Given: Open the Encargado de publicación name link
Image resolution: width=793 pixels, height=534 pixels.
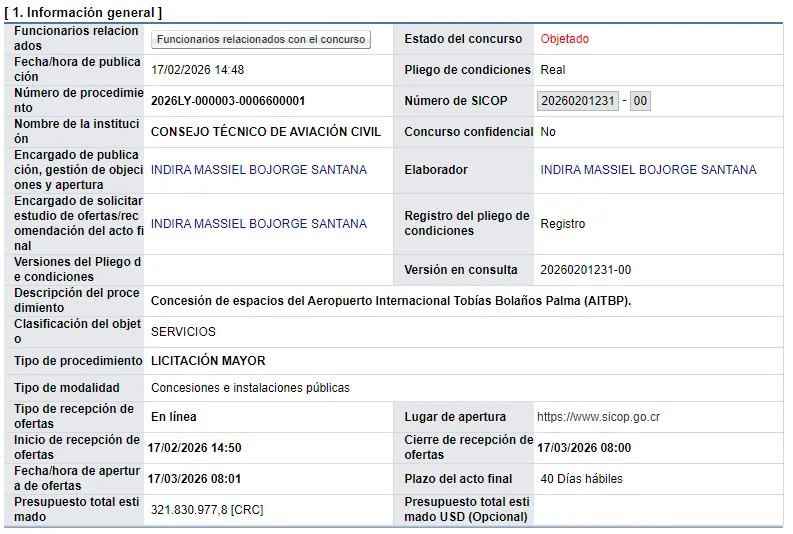Looking at the screenshot, I should pyautogui.click(x=258, y=170).
